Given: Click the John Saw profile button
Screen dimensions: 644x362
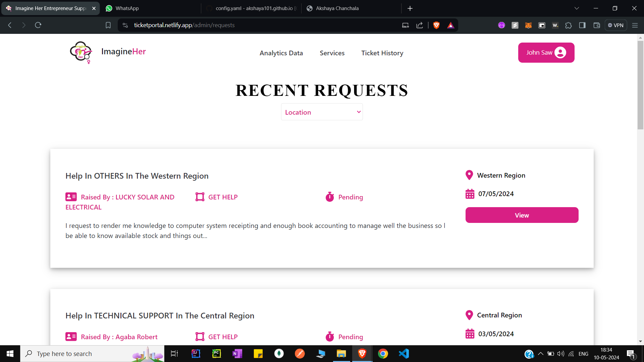Looking at the screenshot, I should pyautogui.click(x=546, y=53).
